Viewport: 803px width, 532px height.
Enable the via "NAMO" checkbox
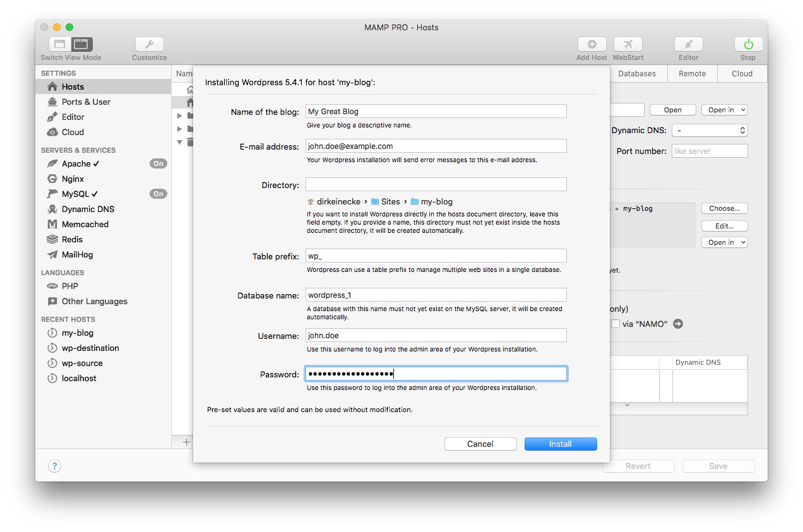(616, 324)
